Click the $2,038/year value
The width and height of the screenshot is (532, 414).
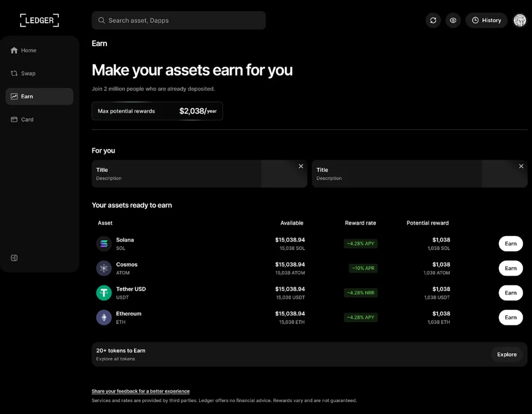(x=198, y=111)
